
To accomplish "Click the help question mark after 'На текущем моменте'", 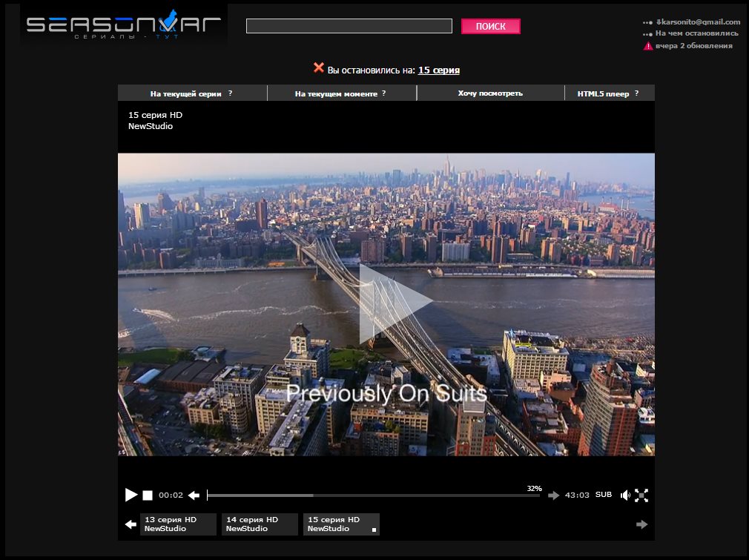I will click(x=383, y=93).
